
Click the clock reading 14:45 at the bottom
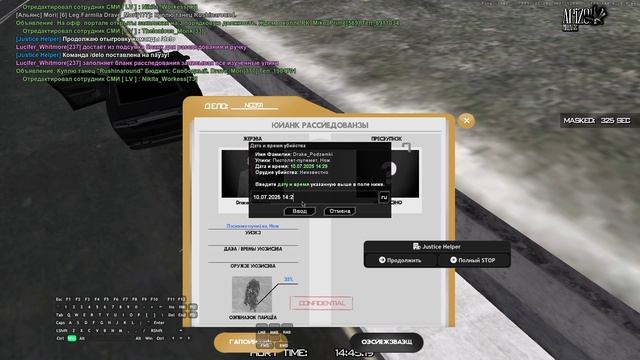[x=354, y=353]
